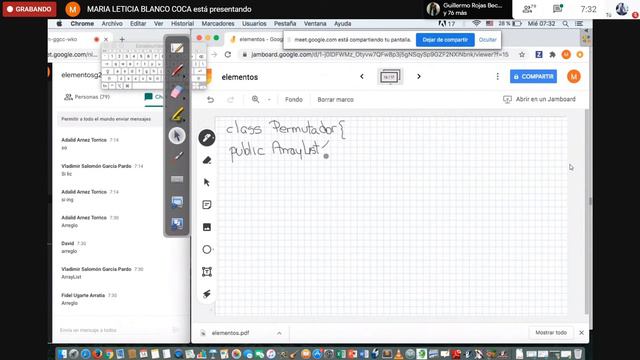Select floating toolbar yellow highlighter
This screenshot has width=640, height=360.
[x=177, y=114]
